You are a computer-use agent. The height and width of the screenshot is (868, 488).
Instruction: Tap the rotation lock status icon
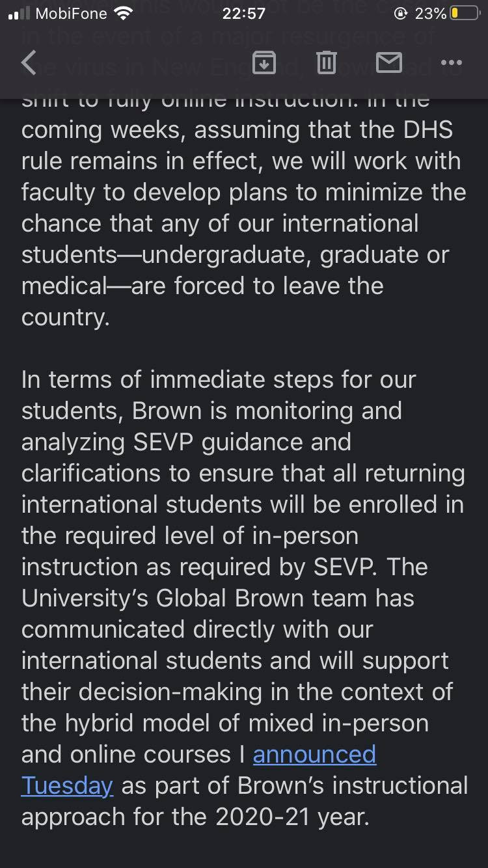(x=401, y=14)
